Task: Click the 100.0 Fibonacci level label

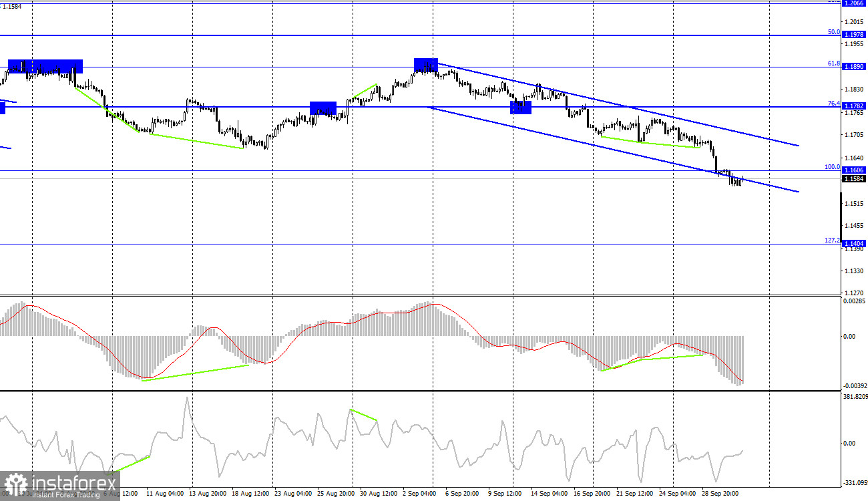Action: tap(832, 167)
